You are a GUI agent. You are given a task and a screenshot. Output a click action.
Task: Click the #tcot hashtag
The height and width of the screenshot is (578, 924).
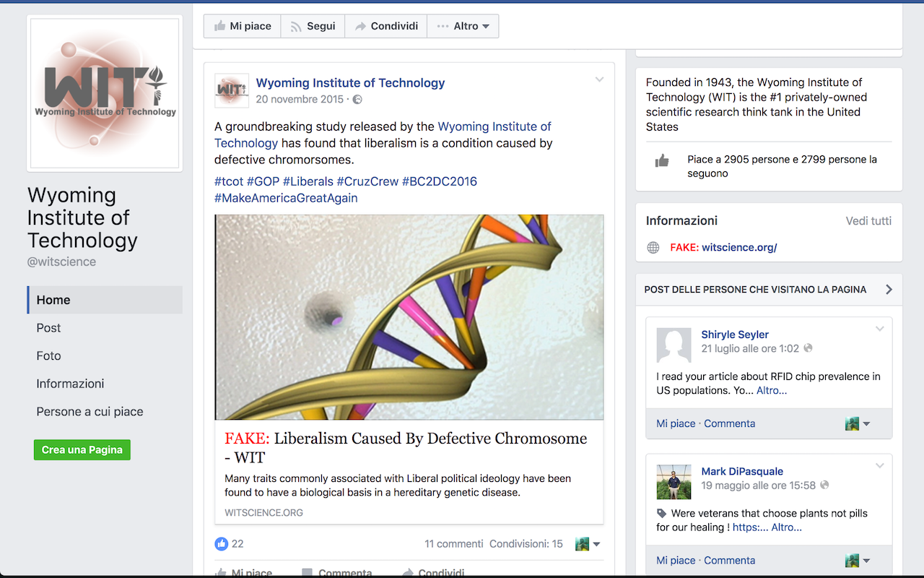pyautogui.click(x=229, y=181)
